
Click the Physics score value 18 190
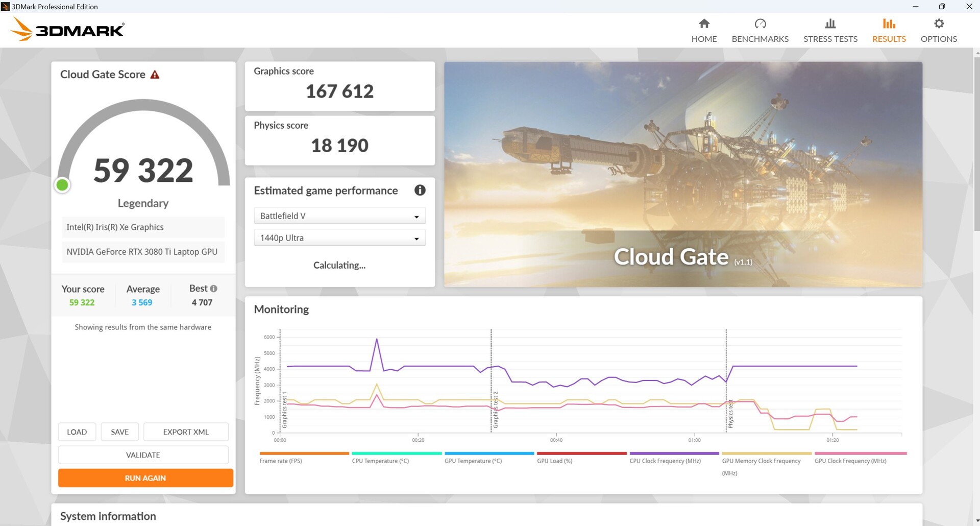[x=339, y=146]
